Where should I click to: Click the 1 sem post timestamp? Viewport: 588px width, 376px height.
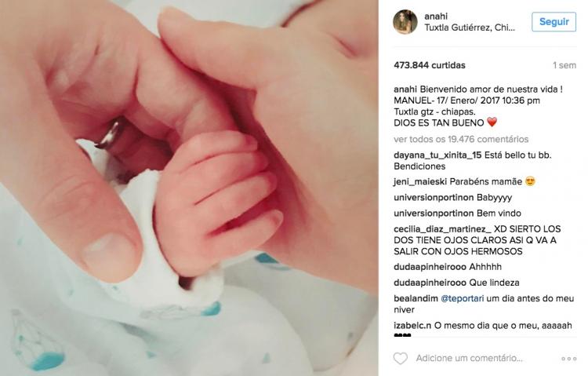[x=564, y=65]
